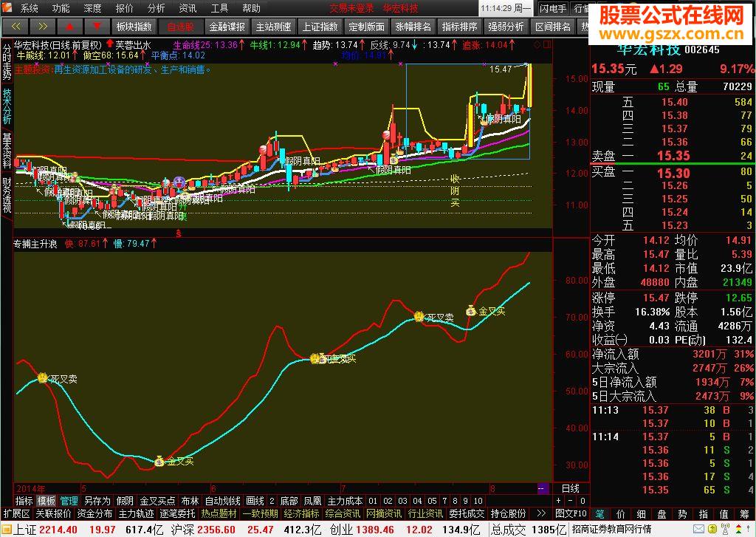Screen dimensions: 756x537
Task: Open the 日线 period selector
Action: point(571,488)
